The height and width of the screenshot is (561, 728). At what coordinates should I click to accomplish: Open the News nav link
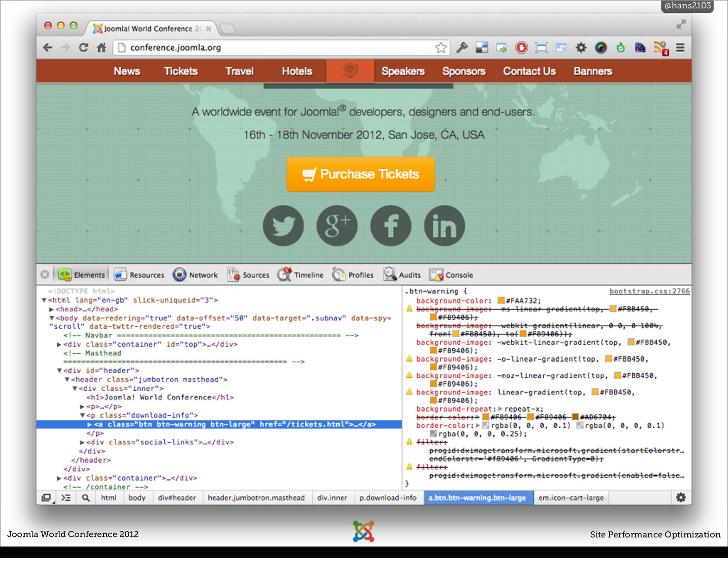(x=127, y=71)
